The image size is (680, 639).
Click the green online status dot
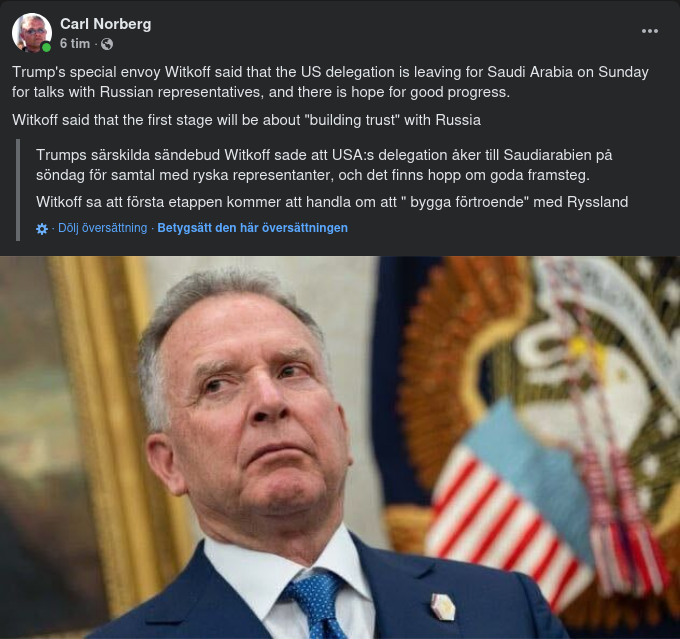(46, 47)
